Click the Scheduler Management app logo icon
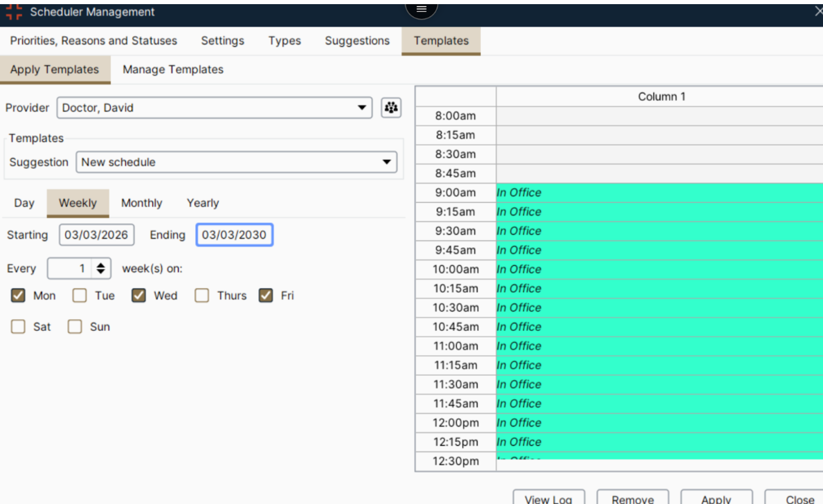Viewport: 823px width, 504px height. click(x=14, y=12)
